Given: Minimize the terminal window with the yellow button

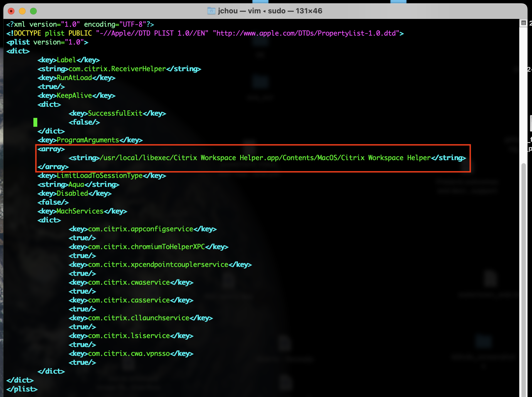Looking at the screenshot, I should coord(22,11).
